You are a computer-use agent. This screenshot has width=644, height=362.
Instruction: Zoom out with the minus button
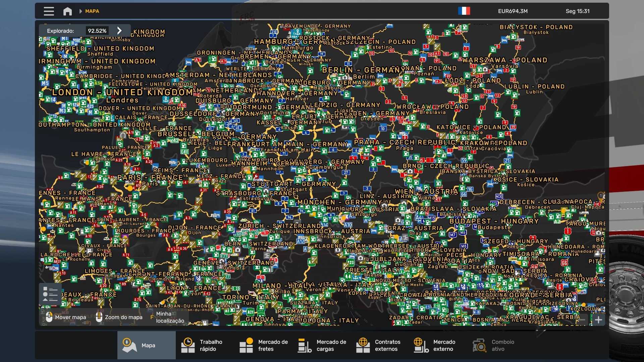point(583,320)
